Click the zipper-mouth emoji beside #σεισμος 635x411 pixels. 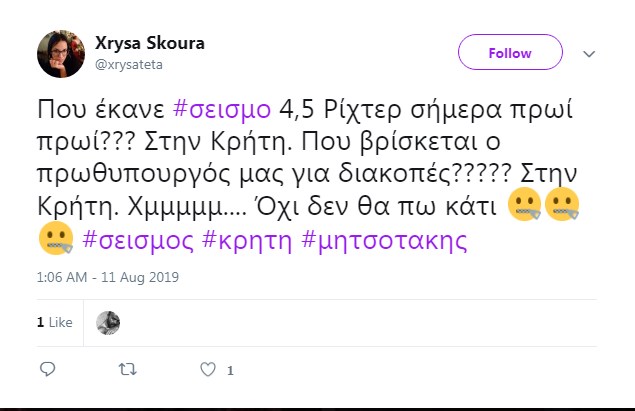point(56,239)
